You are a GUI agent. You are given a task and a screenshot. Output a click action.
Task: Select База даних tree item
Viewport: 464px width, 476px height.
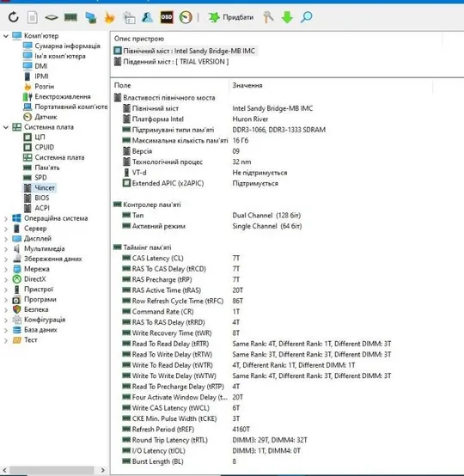coord(40,330)
